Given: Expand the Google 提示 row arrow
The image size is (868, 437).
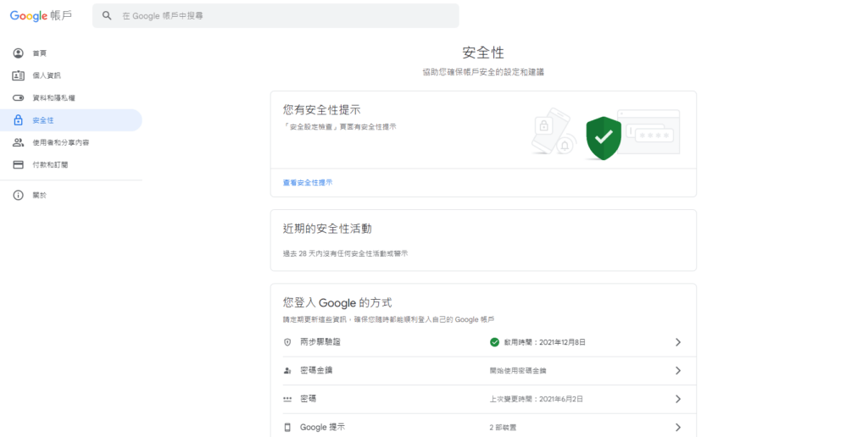Looking at the screenshot, I should click(x=677, y=427).
